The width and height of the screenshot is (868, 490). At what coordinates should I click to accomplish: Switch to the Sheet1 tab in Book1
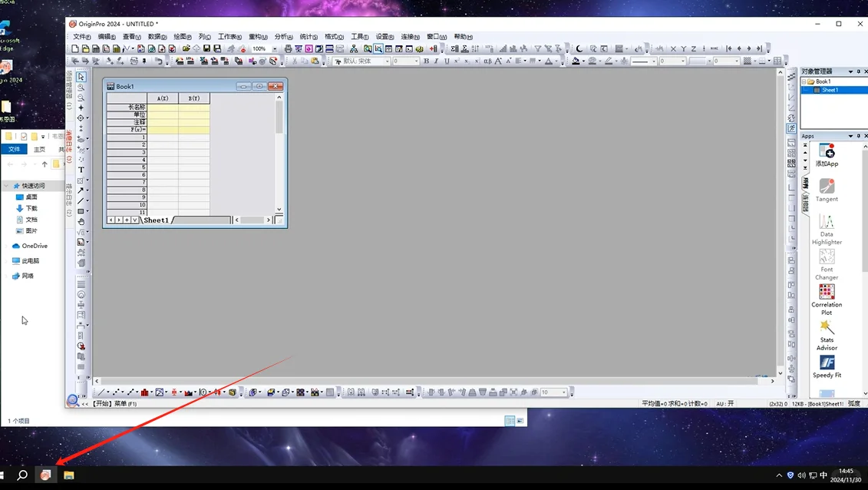click(156, 220)
